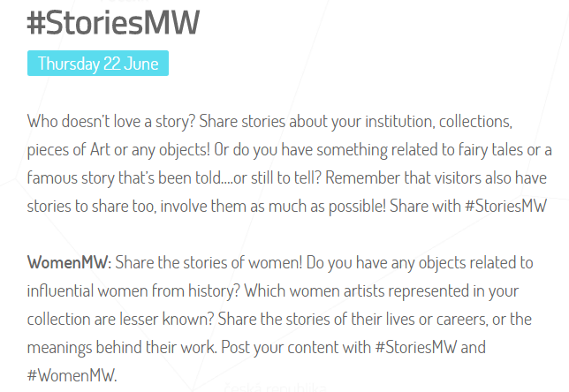The height and width of the screenshot is (392, 569).
Task: Click the faint 'česká republika' text at the bottom
Action: click(275, 388)
